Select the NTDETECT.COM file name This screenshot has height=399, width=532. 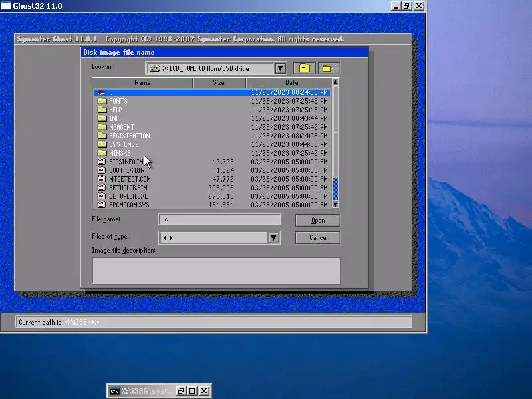click(x=130, y=179)
